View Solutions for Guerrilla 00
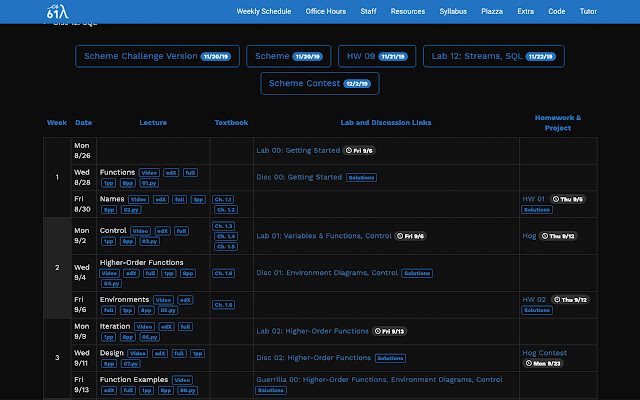Image resolution: width=640 pixels, height=400 pixels. point(271,391)
